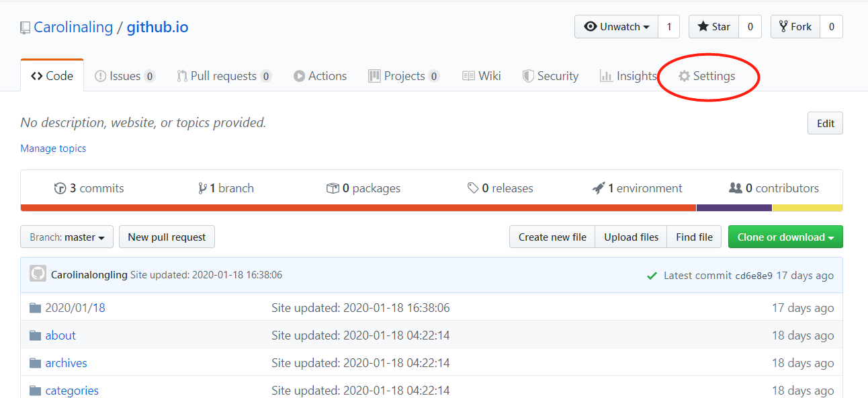Image resolution: width=868 pixels, height=398 pixels.
Task: Click the rocket icon for 1 environment
Action: pyautogui.click(x=599, y=188)
